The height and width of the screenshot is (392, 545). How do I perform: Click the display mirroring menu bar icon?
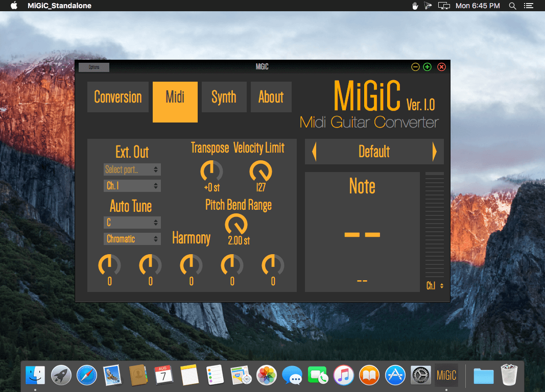pos(444,6)
